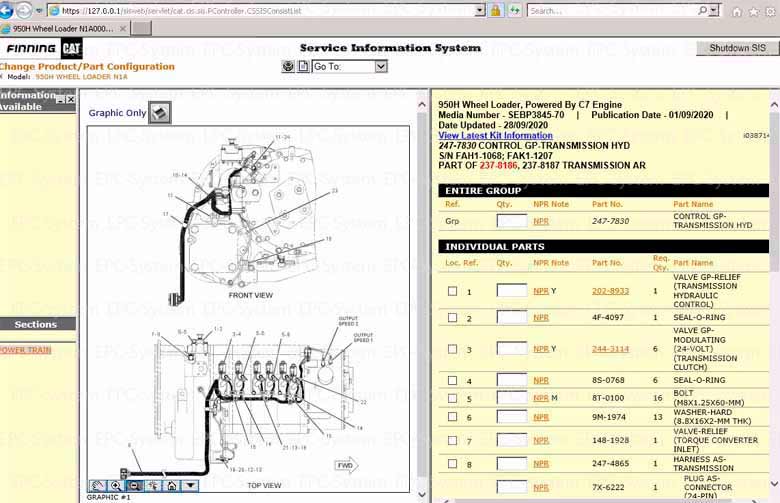780x503 pixels.
Task: Open NPR note for part 7X-6222
Action: pyautogui.click(x=541, y=487)
